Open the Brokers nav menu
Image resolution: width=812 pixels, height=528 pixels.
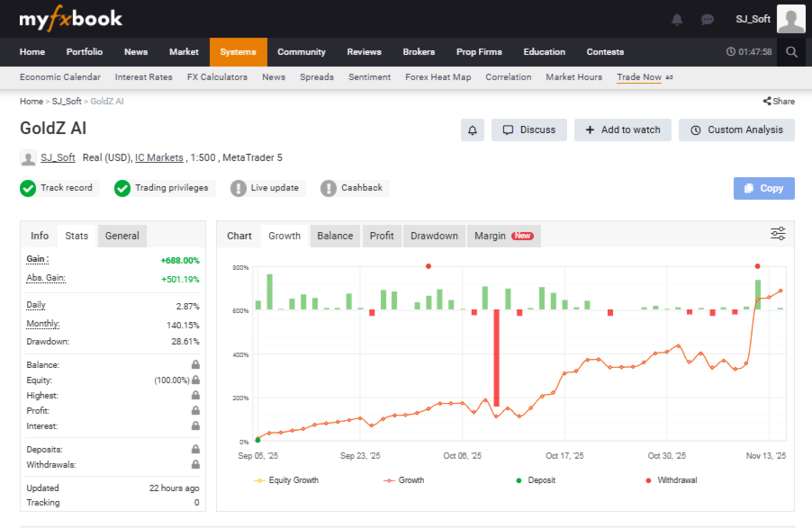click(x=419, y=52)
